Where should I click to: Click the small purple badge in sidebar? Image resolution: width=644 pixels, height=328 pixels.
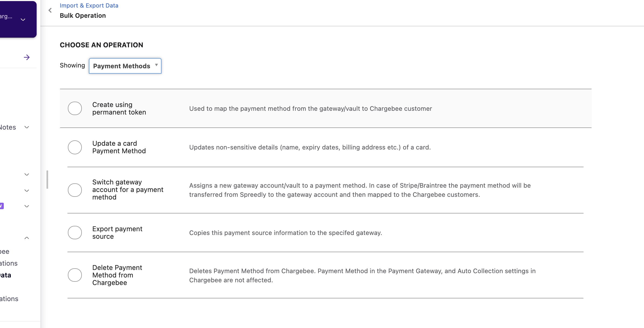[x=2, y=206]
